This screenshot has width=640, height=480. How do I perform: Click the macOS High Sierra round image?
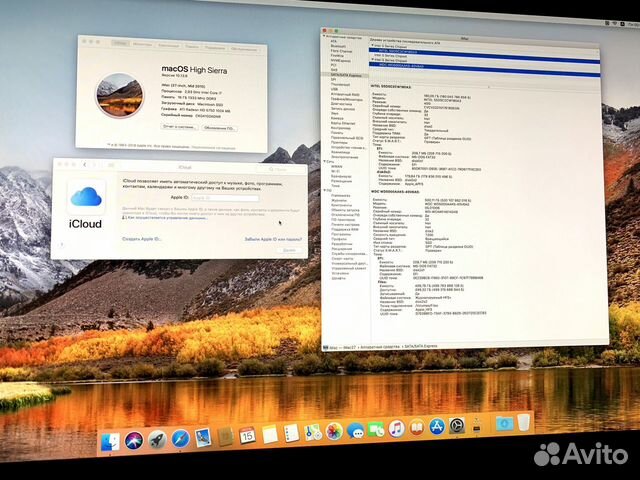click(120, 96)
